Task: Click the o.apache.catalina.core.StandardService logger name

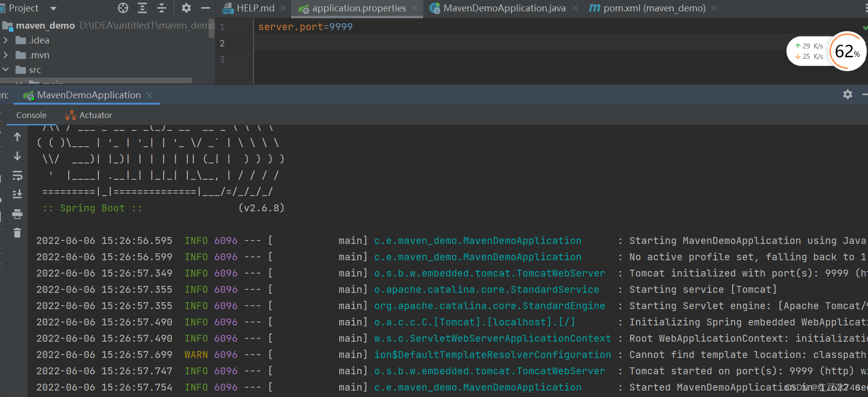Action: pos(486,289)
